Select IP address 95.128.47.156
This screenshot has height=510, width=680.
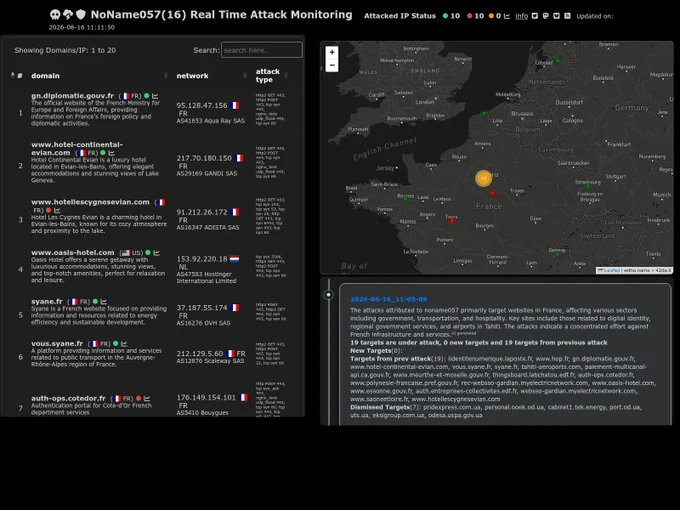coord(202,105)
